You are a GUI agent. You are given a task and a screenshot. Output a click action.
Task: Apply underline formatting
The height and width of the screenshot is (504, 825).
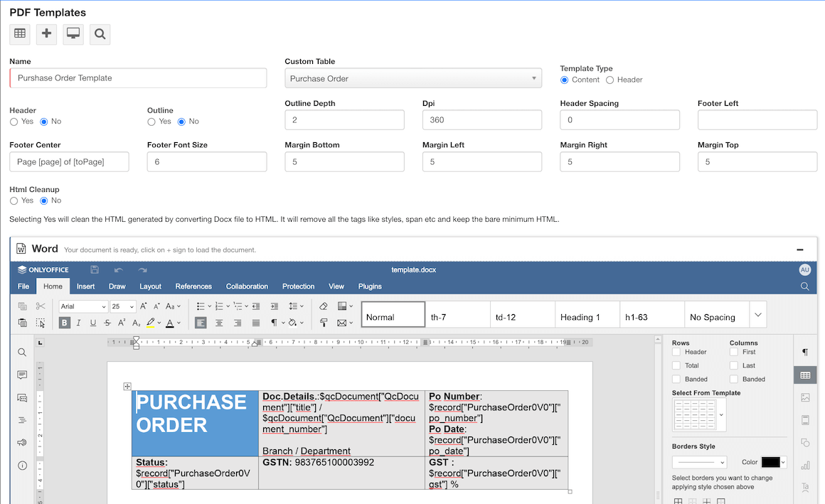[x=93, y=323]
